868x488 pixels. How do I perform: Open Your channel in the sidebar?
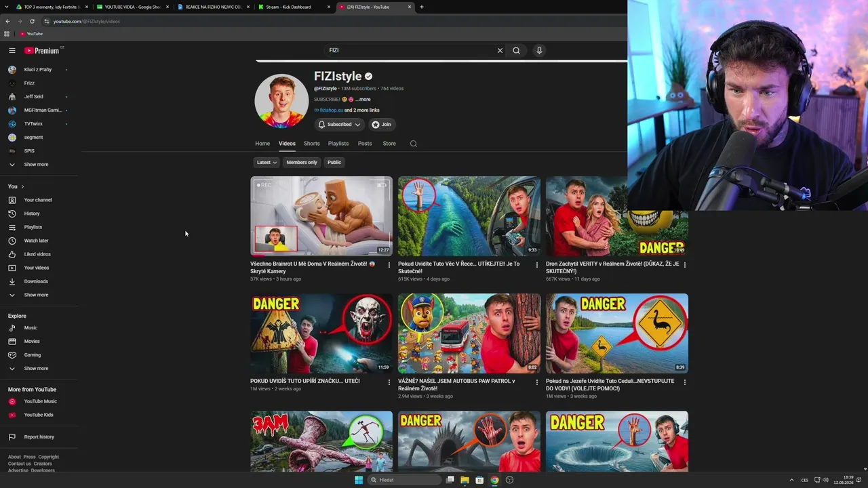coord(39,200)
